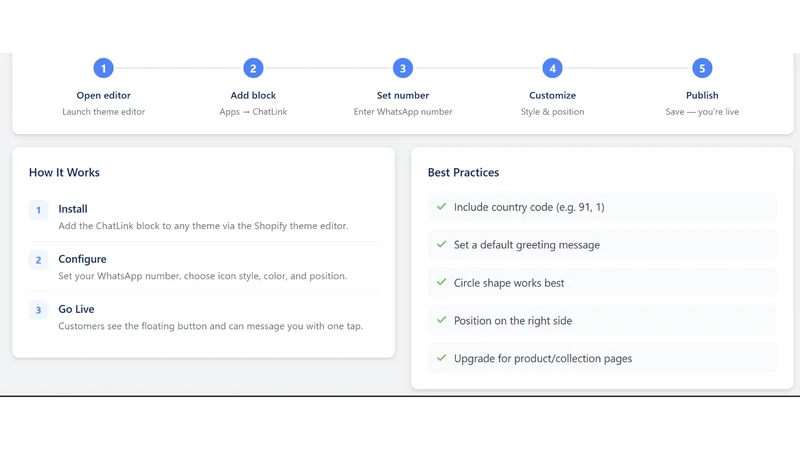Click the Go Live heading

click(x=76, y=309)
